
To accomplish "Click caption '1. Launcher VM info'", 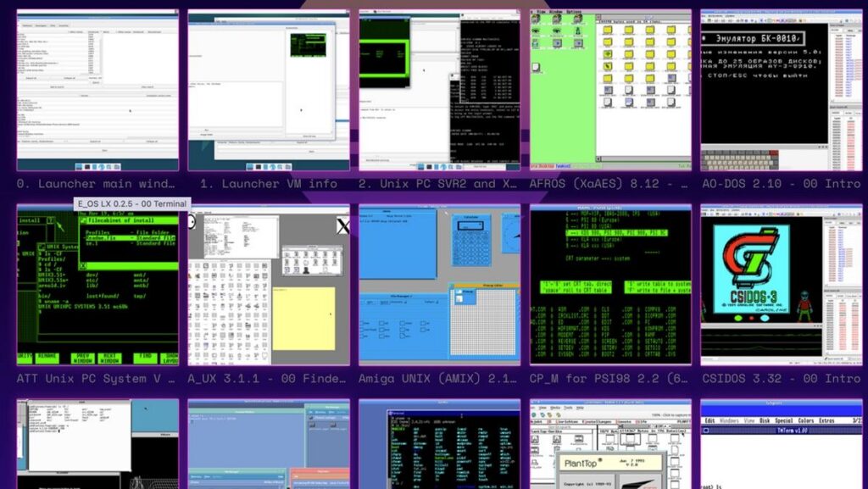I will [269, 184].
